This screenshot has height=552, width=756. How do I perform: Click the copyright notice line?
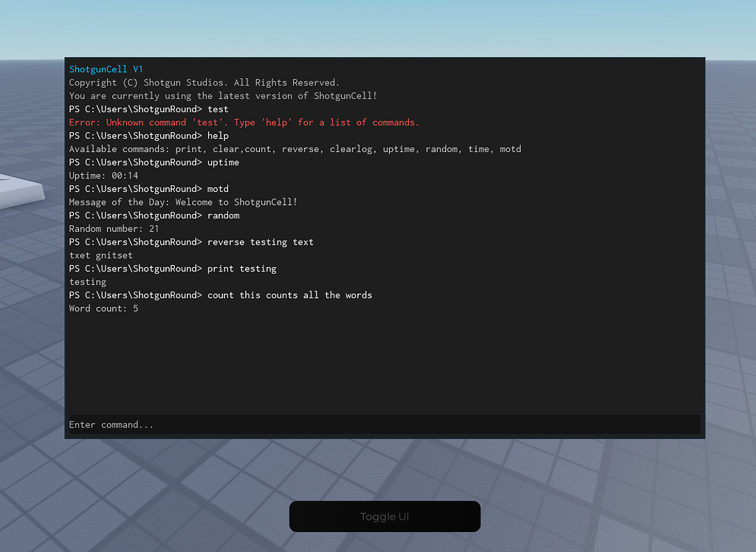coord(205,83)
